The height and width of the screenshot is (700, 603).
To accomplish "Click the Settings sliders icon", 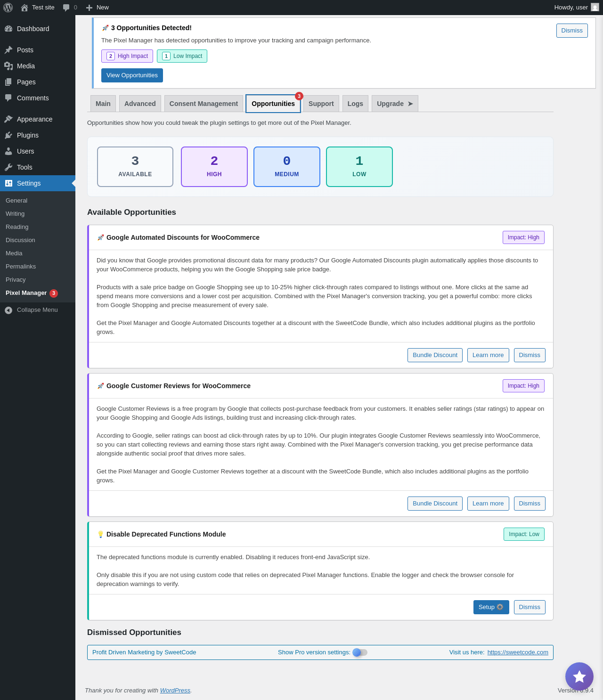I will coord(8,183).
